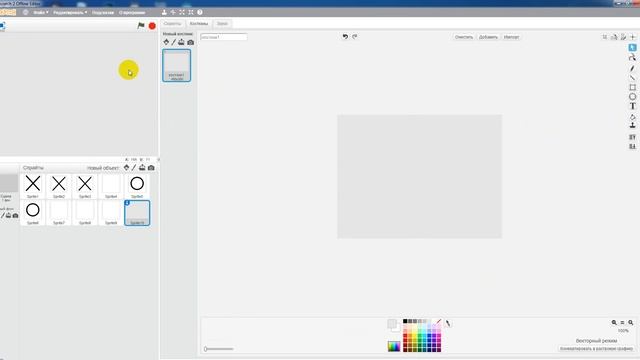The height and width of the screenshot is (360, 640).
Task: Select the Sprite1 X thumbnail
Action: pyautogui.click(x=33, y=186)
